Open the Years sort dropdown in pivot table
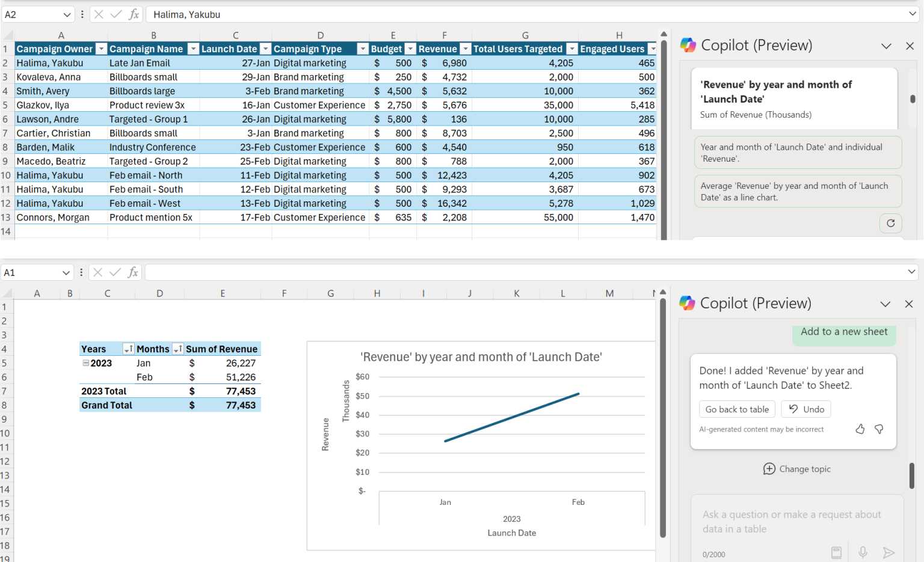 point(128,349)
